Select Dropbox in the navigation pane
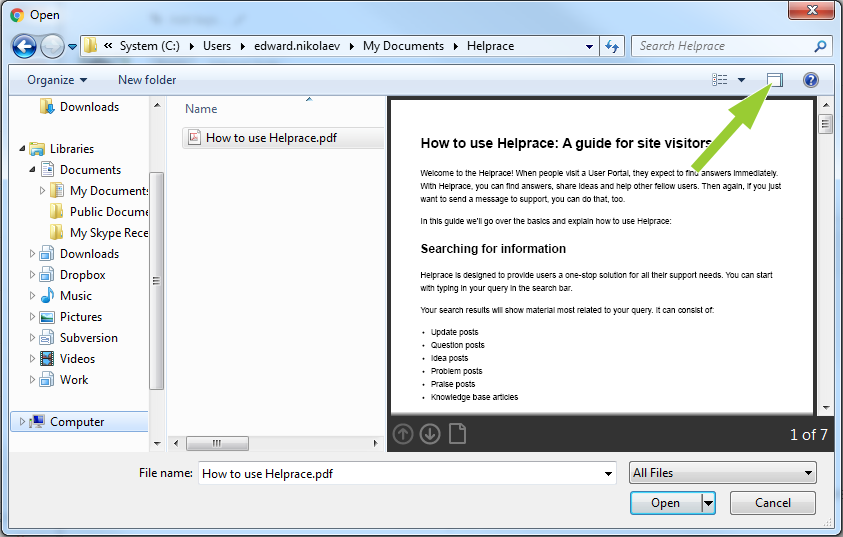 tap(82, 275)
